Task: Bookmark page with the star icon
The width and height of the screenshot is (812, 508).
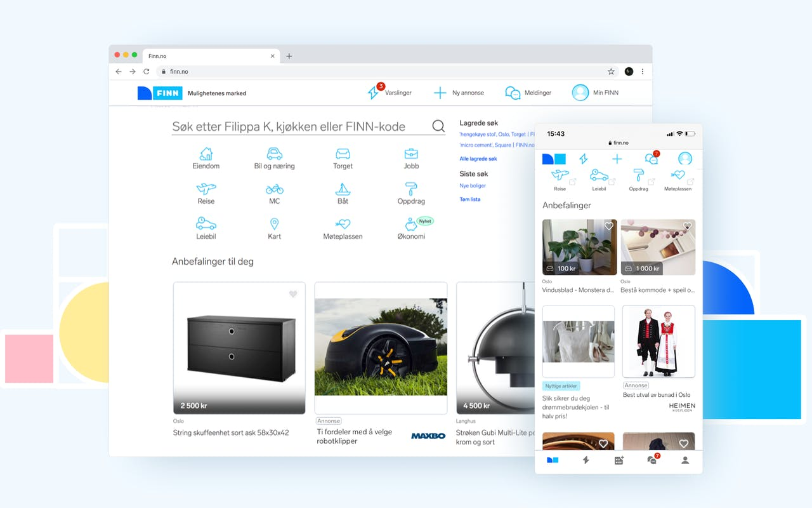Action: [x=611, y=72]
